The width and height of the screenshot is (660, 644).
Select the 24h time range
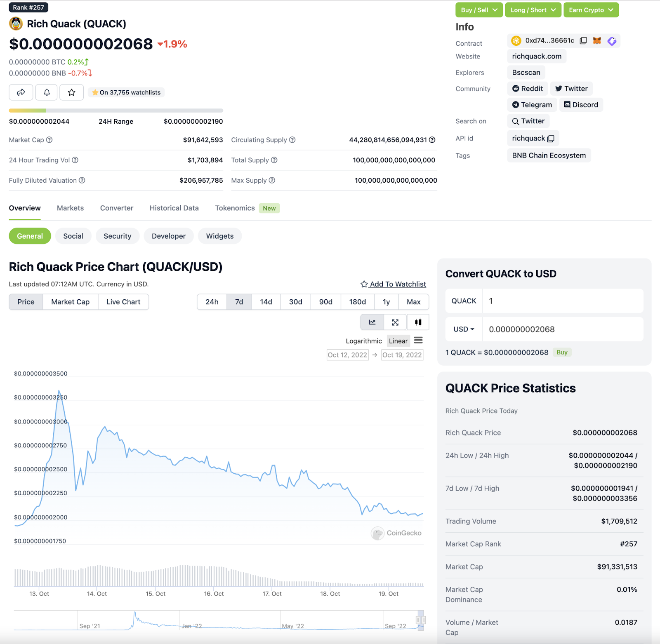click(x=212, y=302)
